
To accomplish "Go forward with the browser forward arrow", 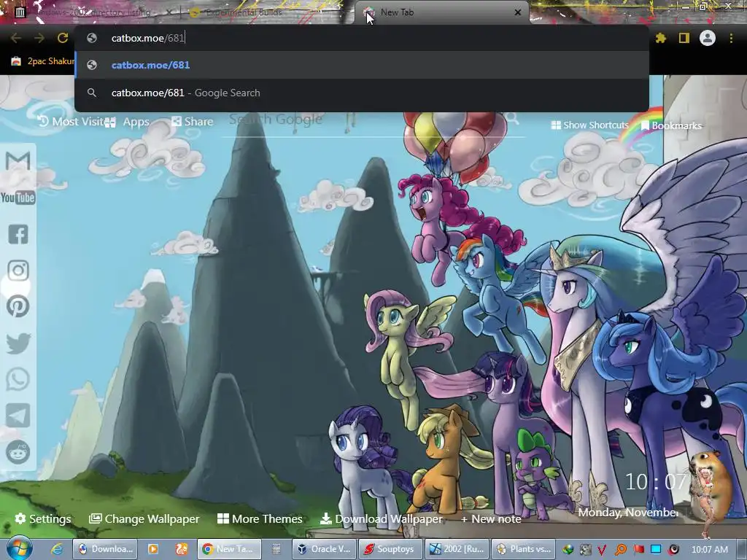I will [39, 38].
